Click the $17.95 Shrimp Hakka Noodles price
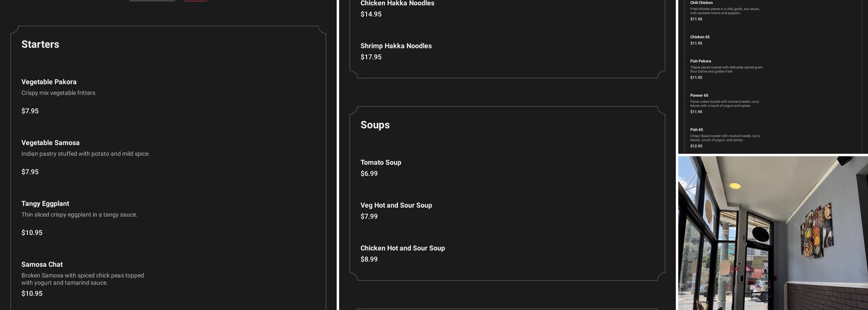The image size is (868, 310). pos(371,57)
